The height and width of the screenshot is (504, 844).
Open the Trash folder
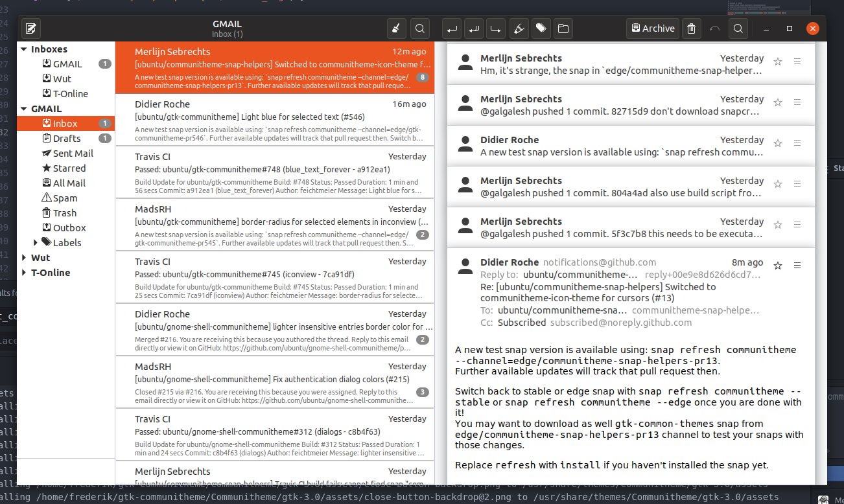(x=65, y=213)
